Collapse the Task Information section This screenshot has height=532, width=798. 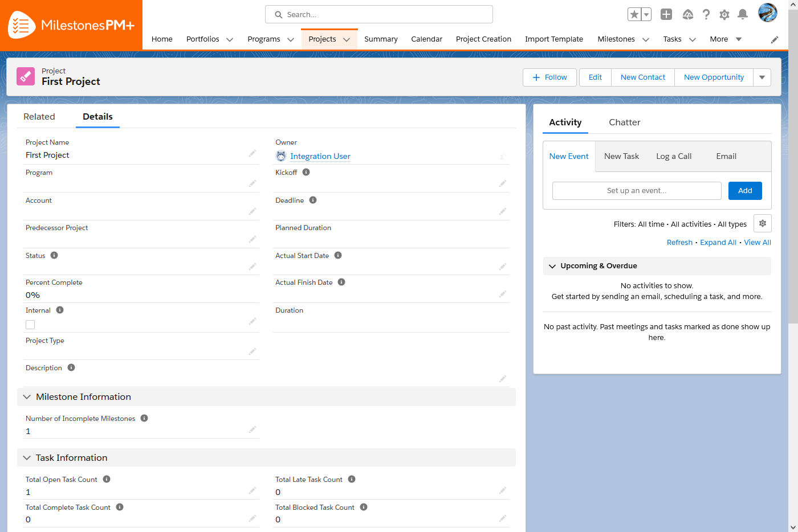click(x=26, y=457)
